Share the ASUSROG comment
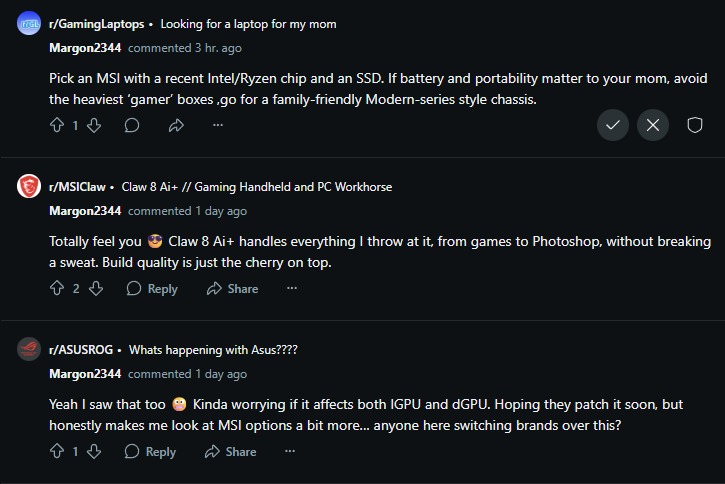 230,451
